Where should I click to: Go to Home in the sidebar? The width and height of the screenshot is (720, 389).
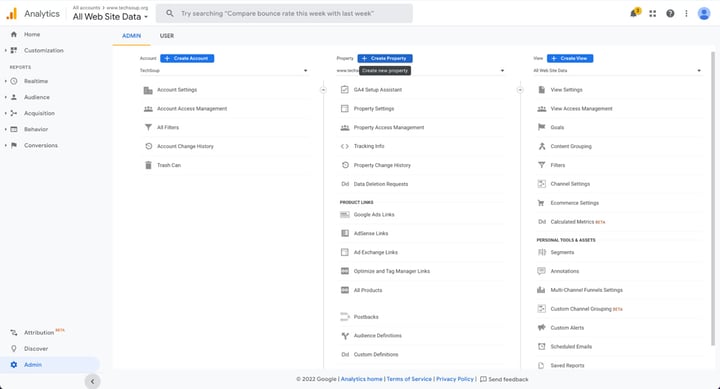click(32, 34)
